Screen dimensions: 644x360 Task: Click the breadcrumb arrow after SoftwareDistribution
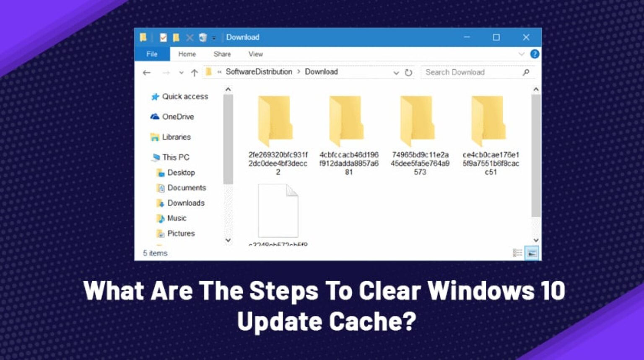click(299, 72)
